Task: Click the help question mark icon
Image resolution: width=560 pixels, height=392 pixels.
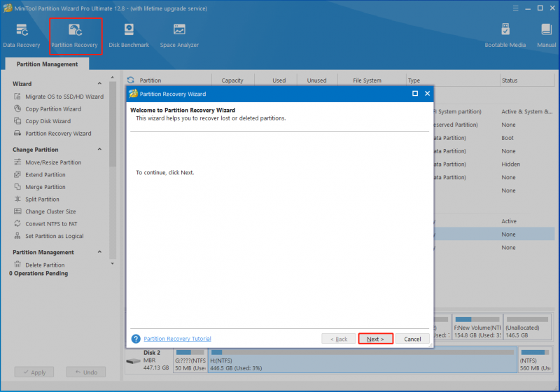Action: (x=136, y=339)
